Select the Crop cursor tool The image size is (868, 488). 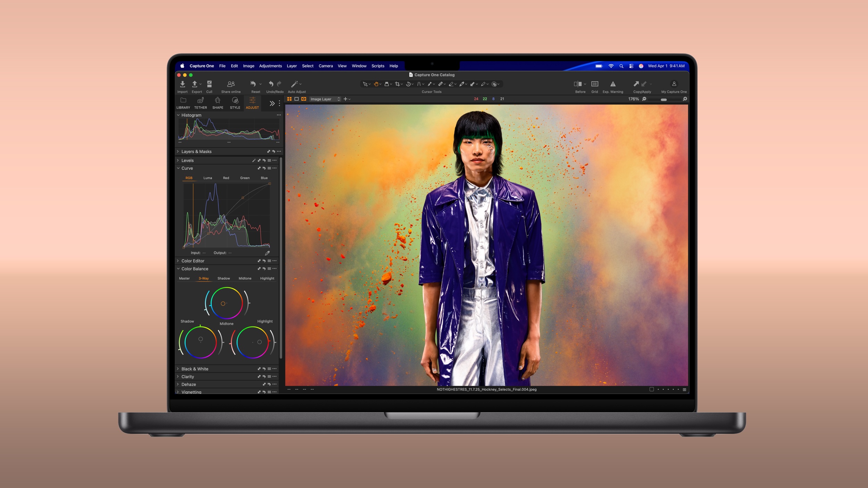[397, 84]
